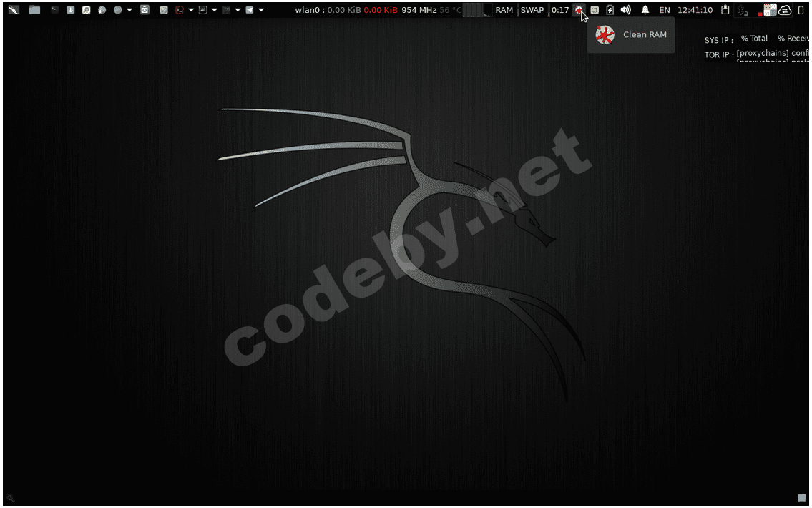Click the % Total text in widget

click(x=754, y=39)
